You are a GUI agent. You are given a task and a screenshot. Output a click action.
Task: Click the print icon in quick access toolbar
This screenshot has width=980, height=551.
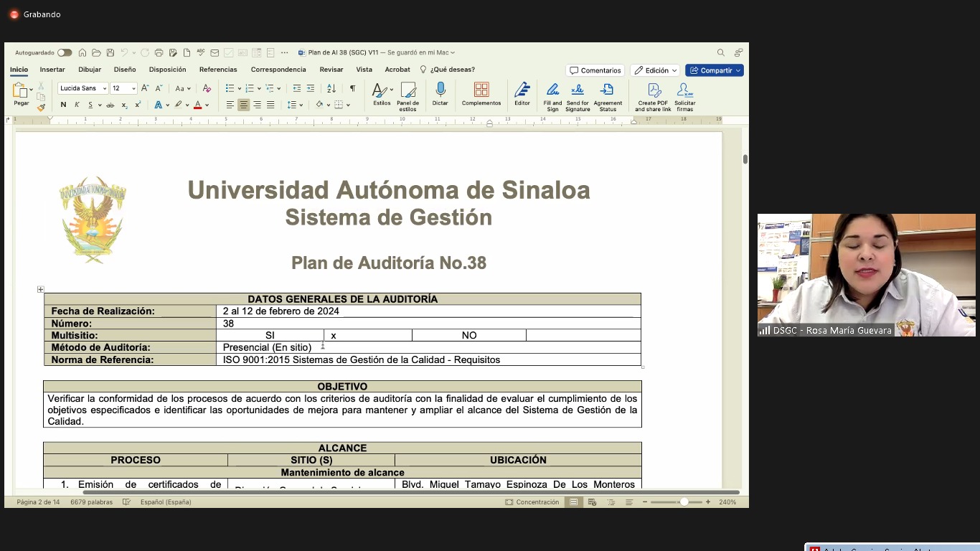(x=159, y=52)
